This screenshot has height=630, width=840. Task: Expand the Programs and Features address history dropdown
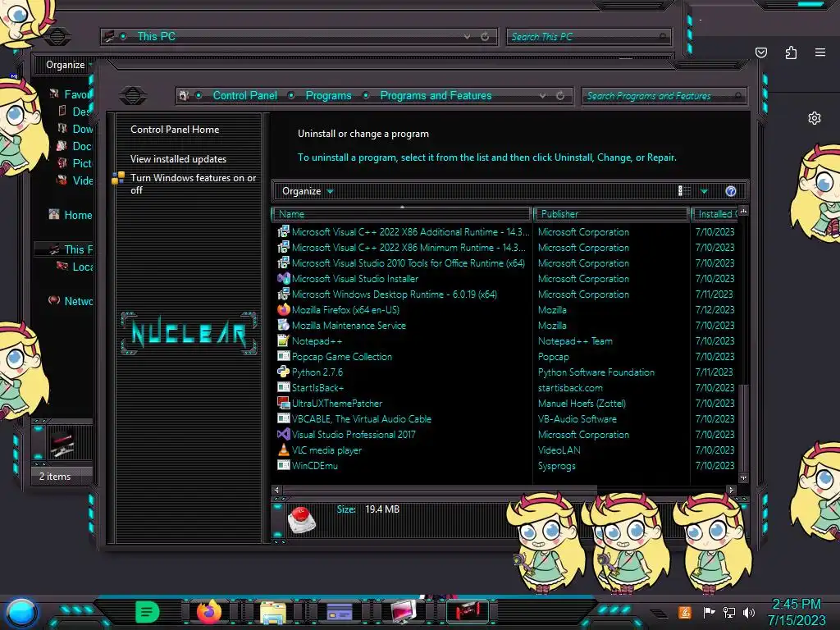pos(542,96)
